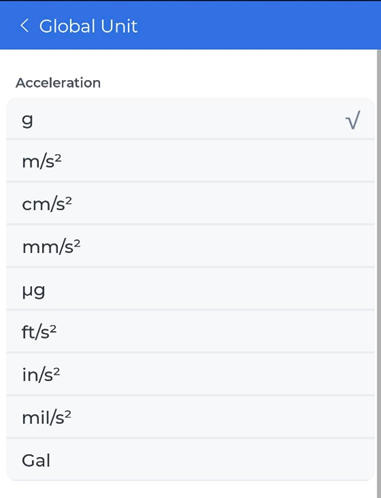Click the vertical scrollbar on the right
Image resolution: width=381 pixels, height=498 pixels.
(379, 273)
